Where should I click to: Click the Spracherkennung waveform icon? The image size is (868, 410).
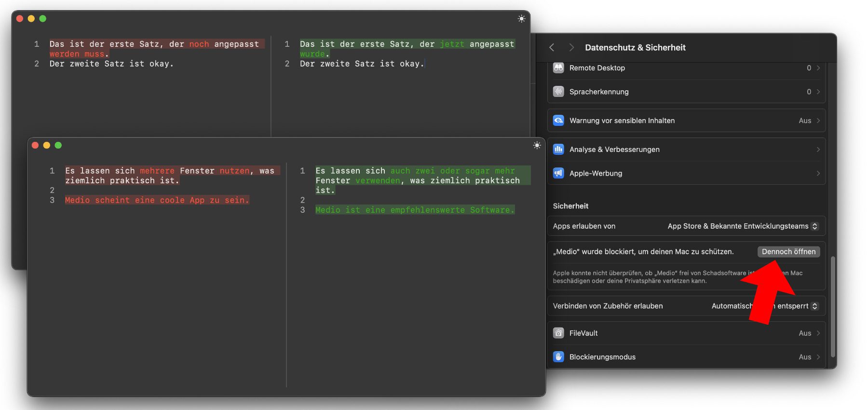click(558, 92)
